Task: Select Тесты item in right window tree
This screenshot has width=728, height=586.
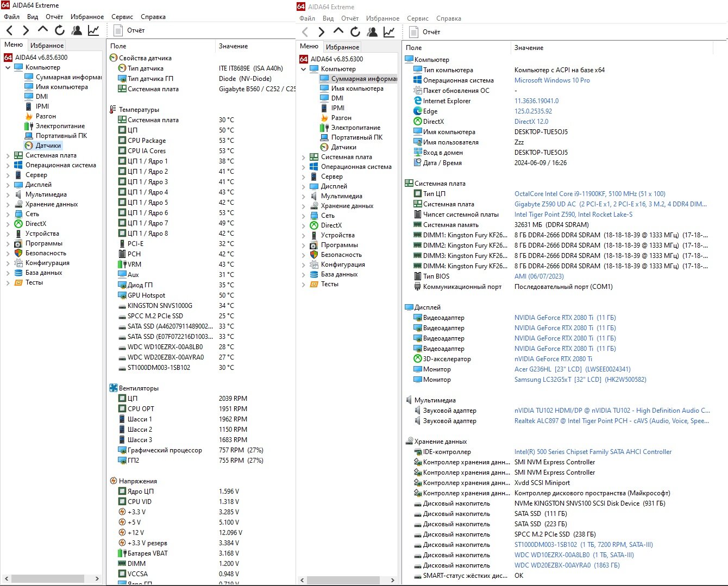Action: (324, 284)
